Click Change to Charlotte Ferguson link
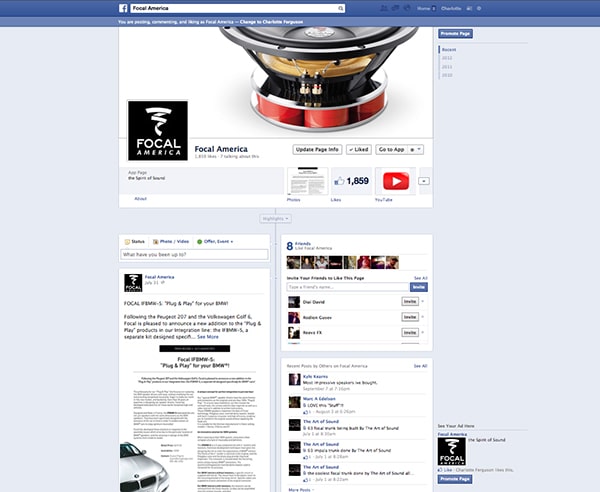Screen dimensions: 600x492 tap(271, 22)
